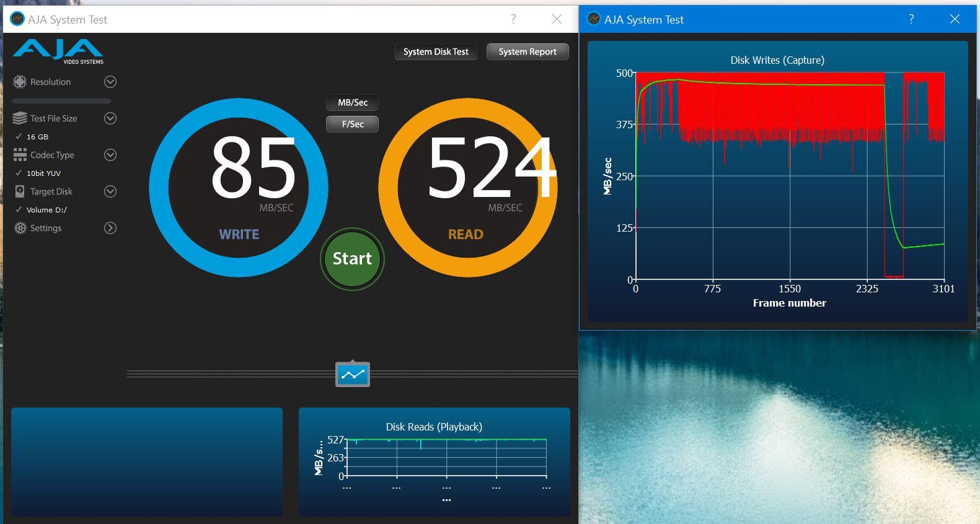This screenshot has height=524, width=980.
Task: Click the WRITE label in the blue gauge
Action: tap(239, 234)
